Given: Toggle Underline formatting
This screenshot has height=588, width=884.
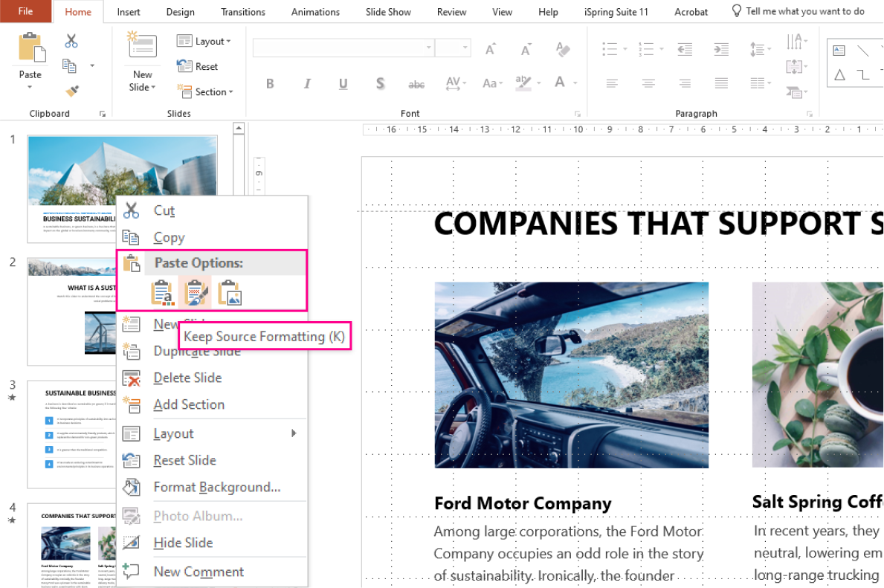Looking at the screenshot, I should pos(343,84).
